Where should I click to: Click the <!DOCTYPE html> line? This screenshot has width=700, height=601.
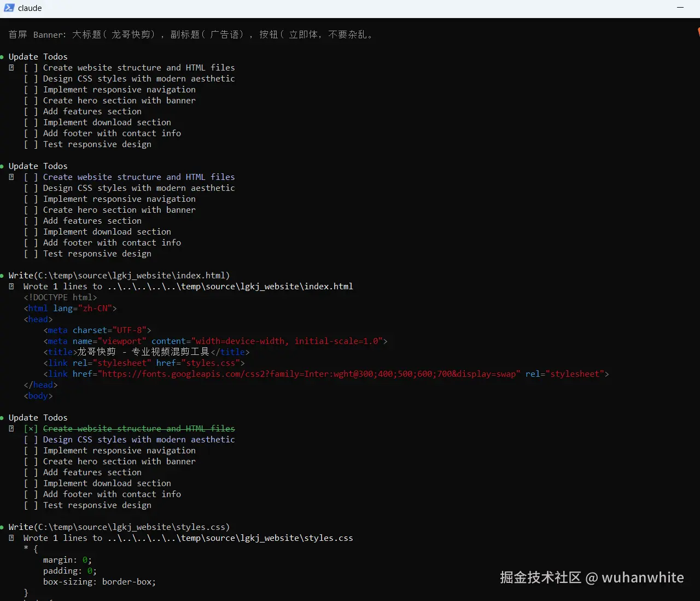point(60,297)
